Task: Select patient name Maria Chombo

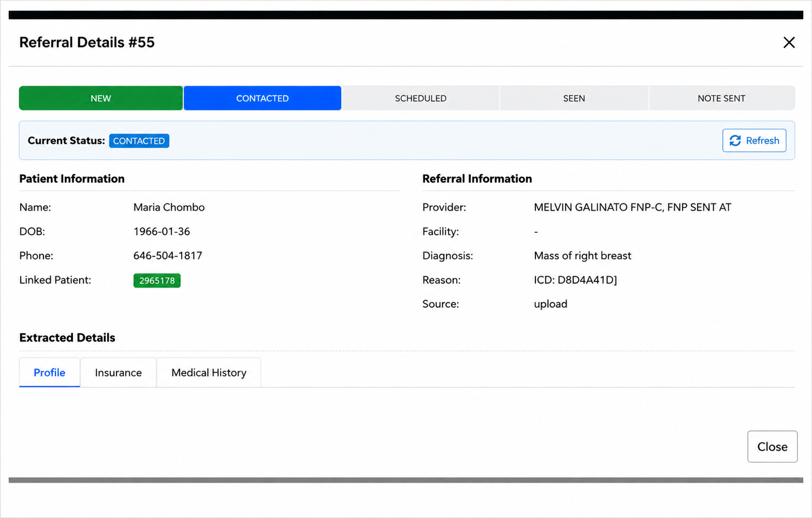Action: 169,208
